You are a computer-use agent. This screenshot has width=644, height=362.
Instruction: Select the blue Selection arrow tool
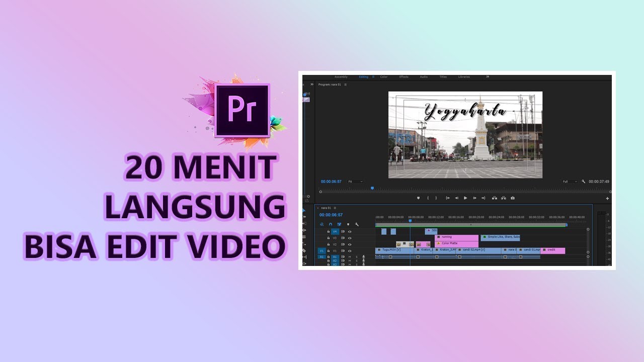pos(304,211)
